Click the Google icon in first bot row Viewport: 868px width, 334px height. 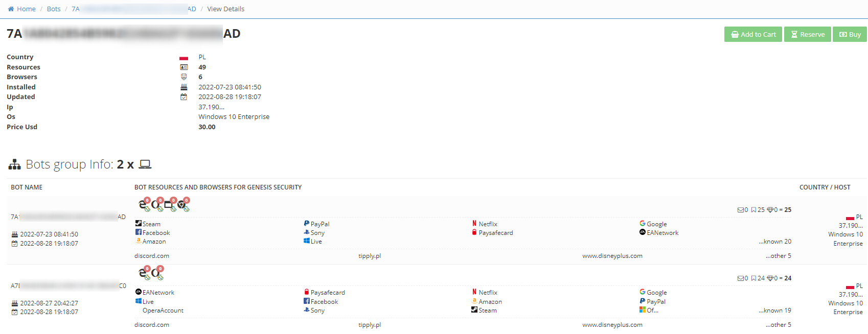pyautogui.click(x=643, y=223)
